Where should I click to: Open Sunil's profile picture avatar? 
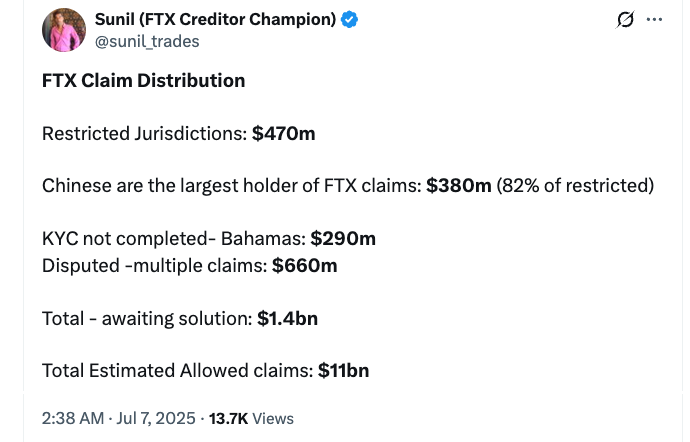(x=64, y=29)
